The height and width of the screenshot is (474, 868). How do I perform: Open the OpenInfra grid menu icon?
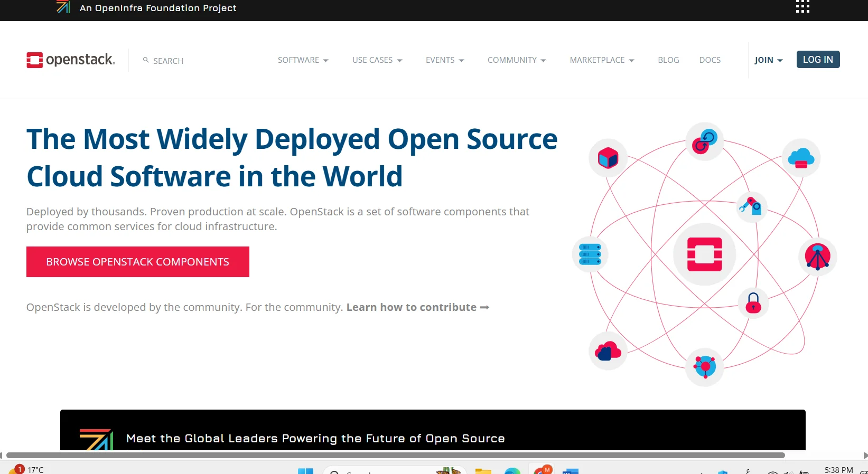coord(802,6)
